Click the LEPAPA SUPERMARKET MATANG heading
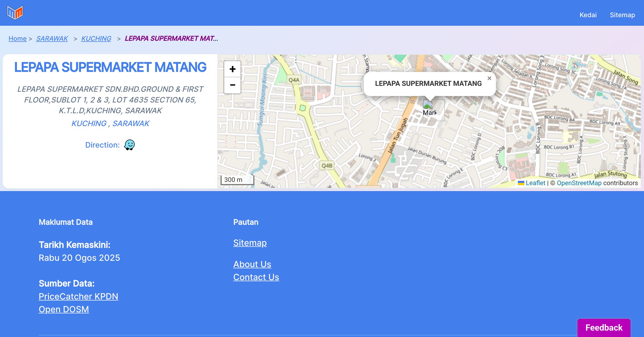 click(x=110, y=67)
